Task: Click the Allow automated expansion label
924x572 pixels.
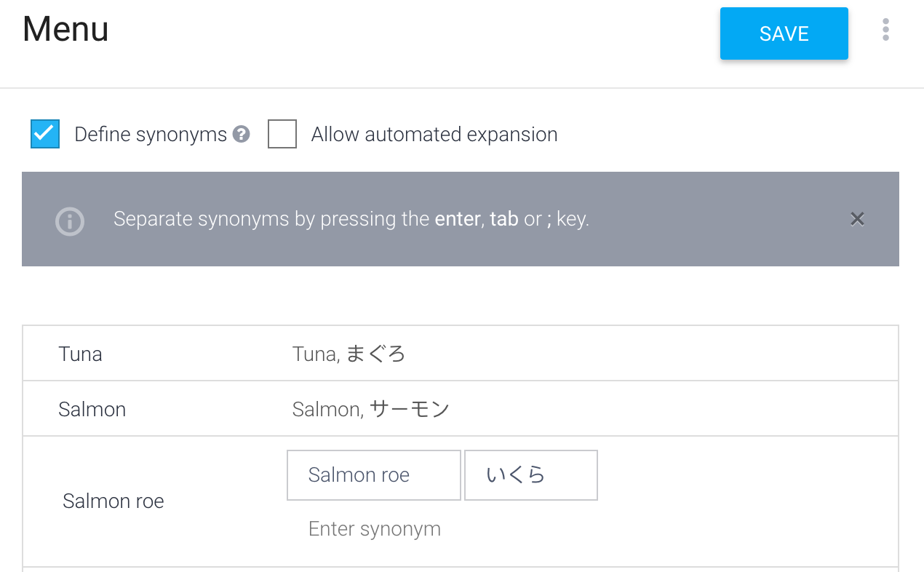Action: 434,135
